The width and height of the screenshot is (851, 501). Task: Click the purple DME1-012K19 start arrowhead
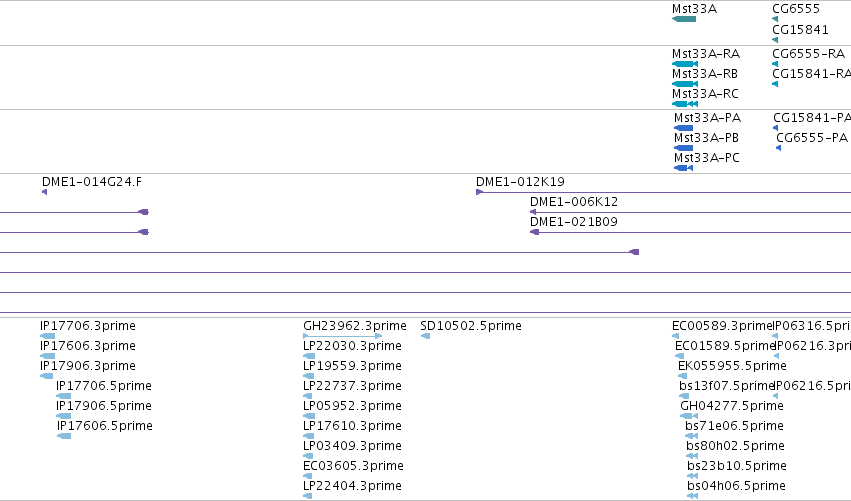click(479, 192)
